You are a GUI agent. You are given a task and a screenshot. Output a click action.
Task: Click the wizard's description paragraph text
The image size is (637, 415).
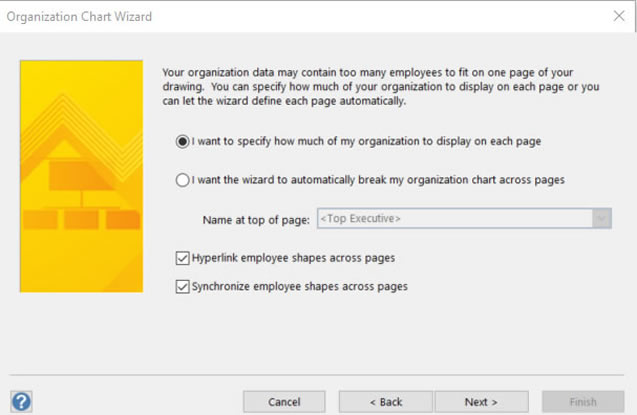coord(381,86)
